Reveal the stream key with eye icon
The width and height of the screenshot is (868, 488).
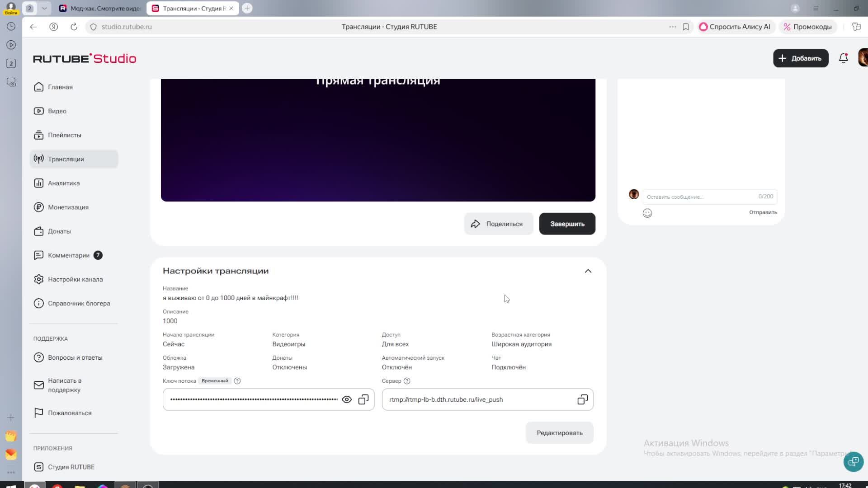(x=347, y=399)
